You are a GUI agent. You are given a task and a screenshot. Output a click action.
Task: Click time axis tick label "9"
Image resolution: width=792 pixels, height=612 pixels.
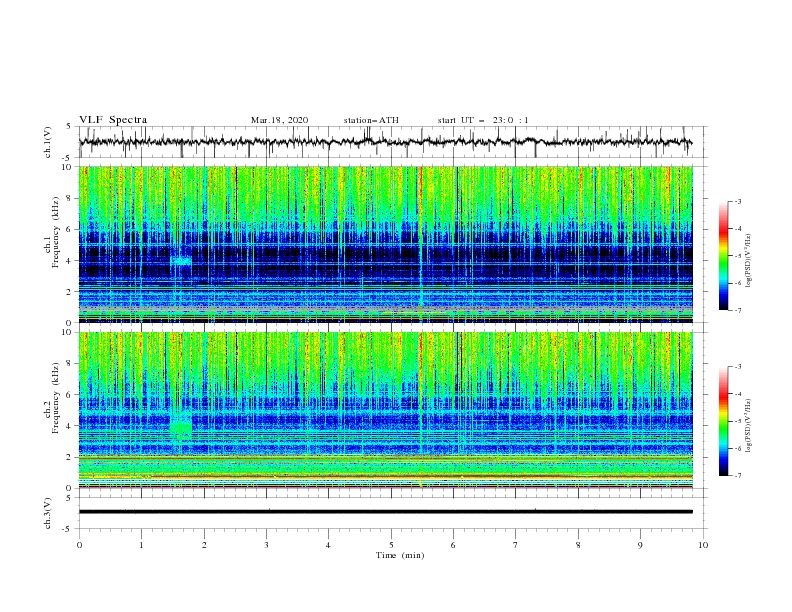click(640, 545)
